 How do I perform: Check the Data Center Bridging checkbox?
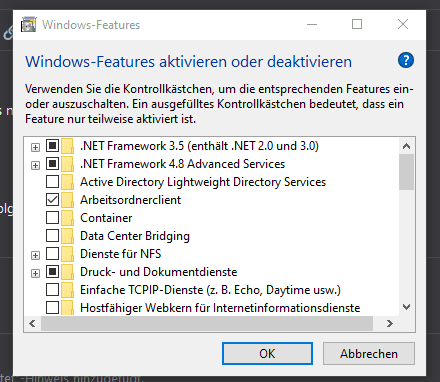click(52, 236)
